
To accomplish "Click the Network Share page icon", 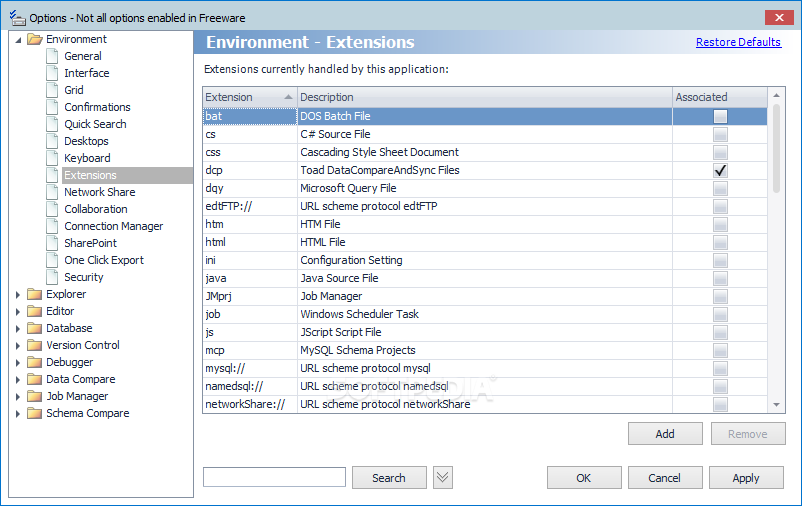I will pyautogui.click(x=52, y=192).
